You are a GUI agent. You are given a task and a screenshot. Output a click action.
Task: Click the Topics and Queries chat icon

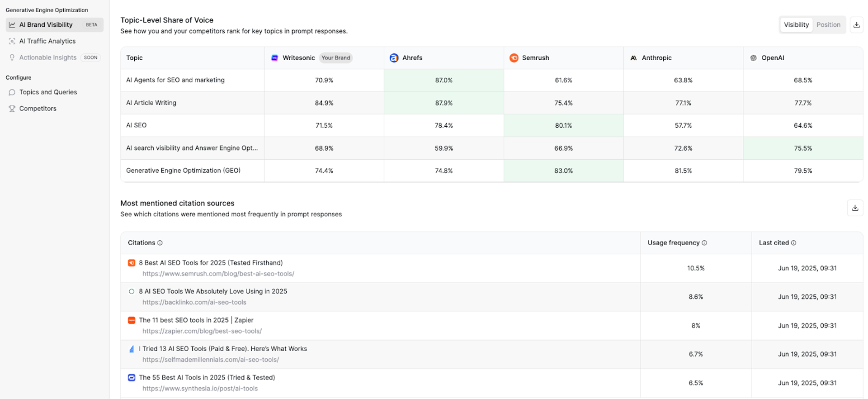point(12,92)
